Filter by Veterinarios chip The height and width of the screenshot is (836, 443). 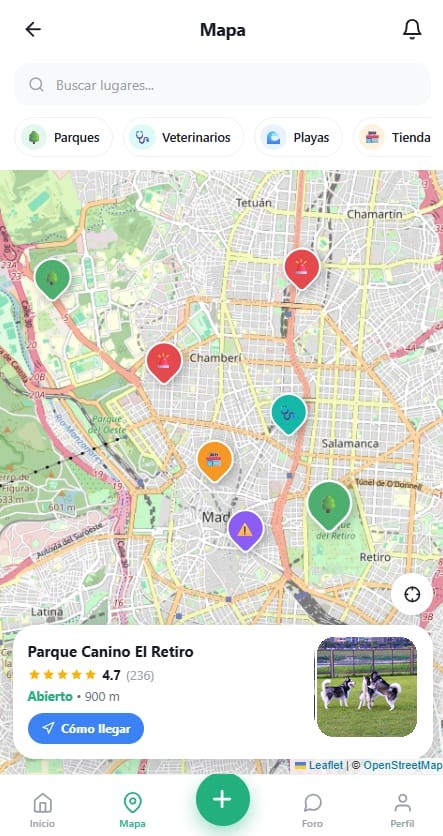(x=183, y=138)
